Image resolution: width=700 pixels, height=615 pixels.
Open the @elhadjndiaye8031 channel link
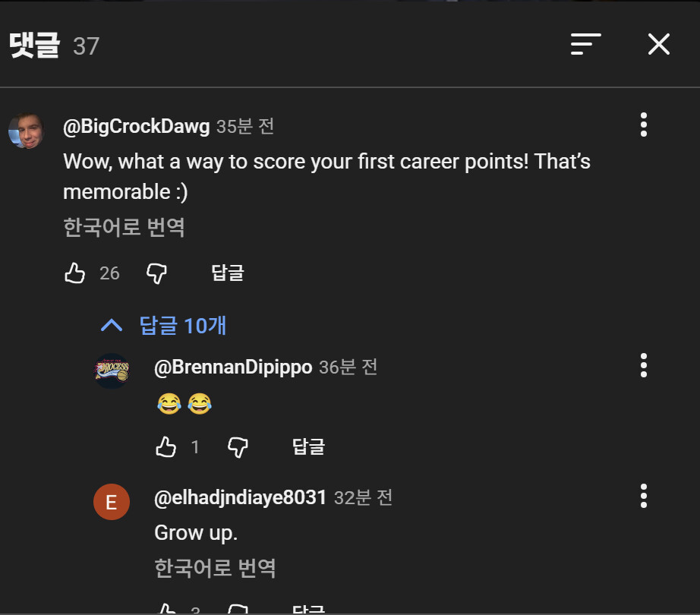click(240, 498)
